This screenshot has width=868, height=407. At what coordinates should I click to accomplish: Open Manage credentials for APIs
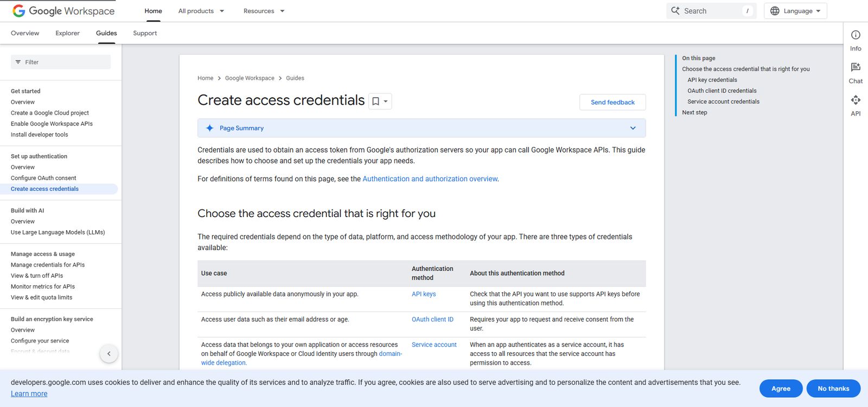[48, 265]
